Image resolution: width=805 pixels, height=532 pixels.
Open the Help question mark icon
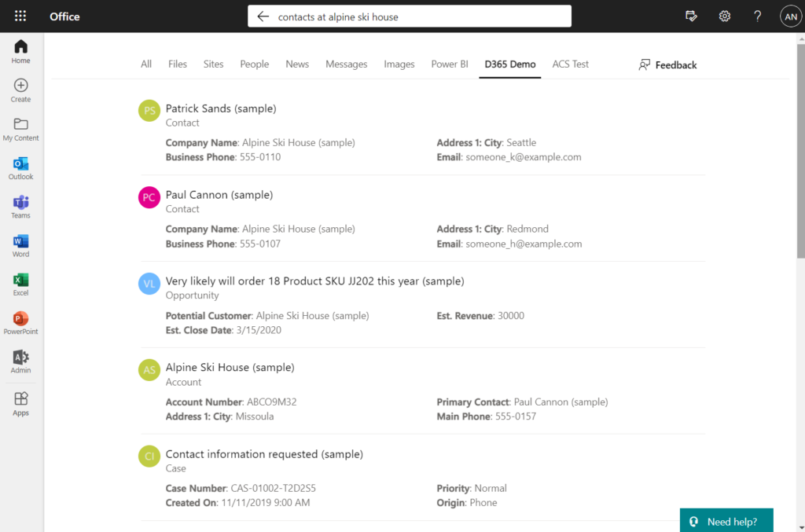[x=757, y=17]
